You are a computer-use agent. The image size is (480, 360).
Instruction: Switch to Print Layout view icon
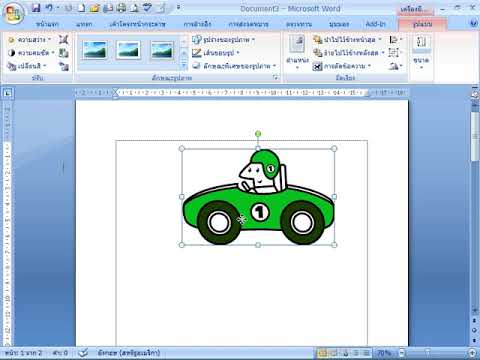click(x=322, y=353)
